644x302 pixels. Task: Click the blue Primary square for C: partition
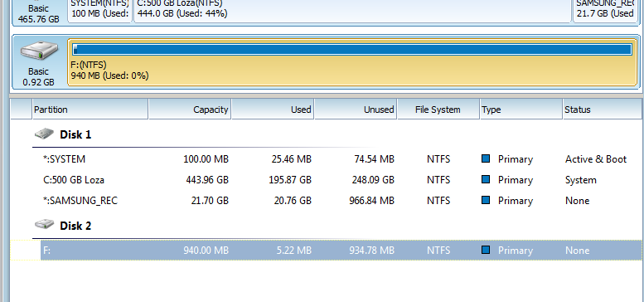pyautogui.click(x=486, y=179)
